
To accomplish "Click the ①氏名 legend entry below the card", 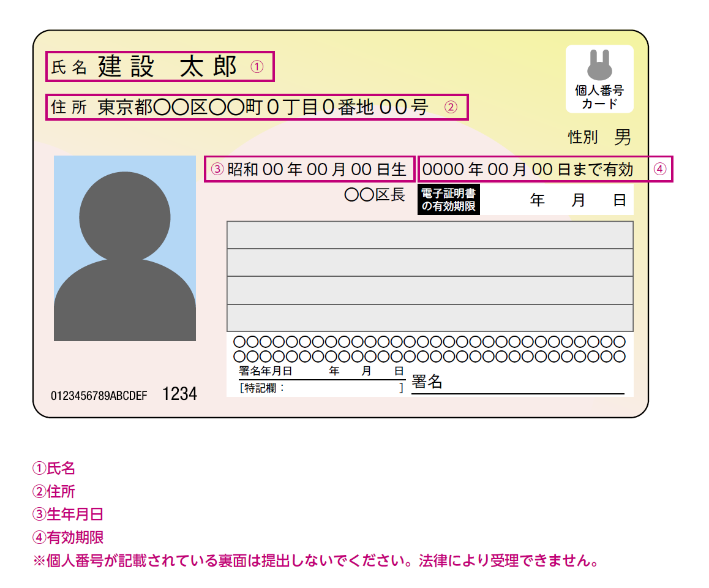I will click(54, 469).
